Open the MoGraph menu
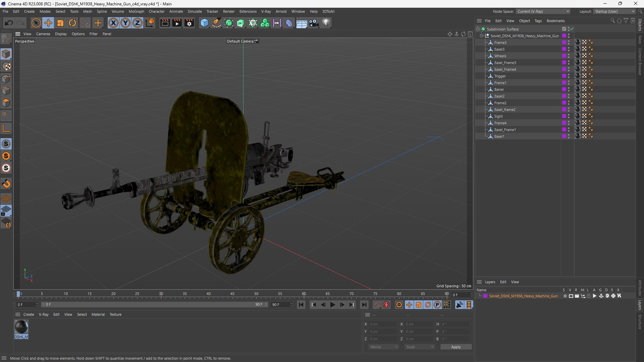This screenshot has width=644, height=362. pyautogui.click(x=136, y=11)
